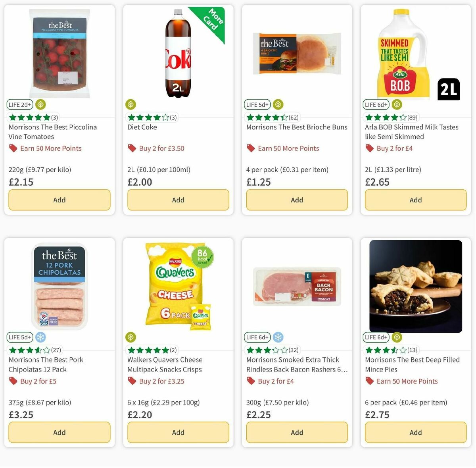Click the LIFE 5d+ badge on Brioche Buns

click(x=257, y=104)
